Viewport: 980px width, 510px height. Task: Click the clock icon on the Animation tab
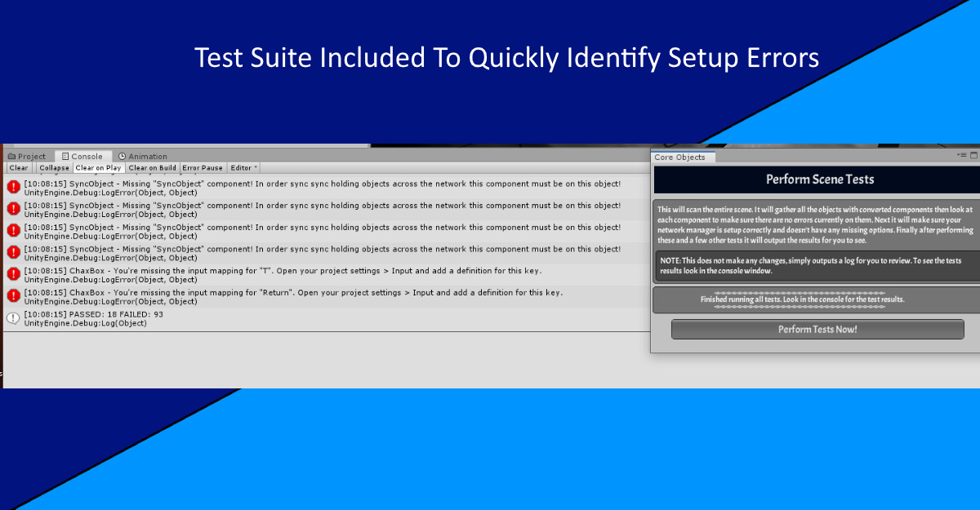[122, 157]
